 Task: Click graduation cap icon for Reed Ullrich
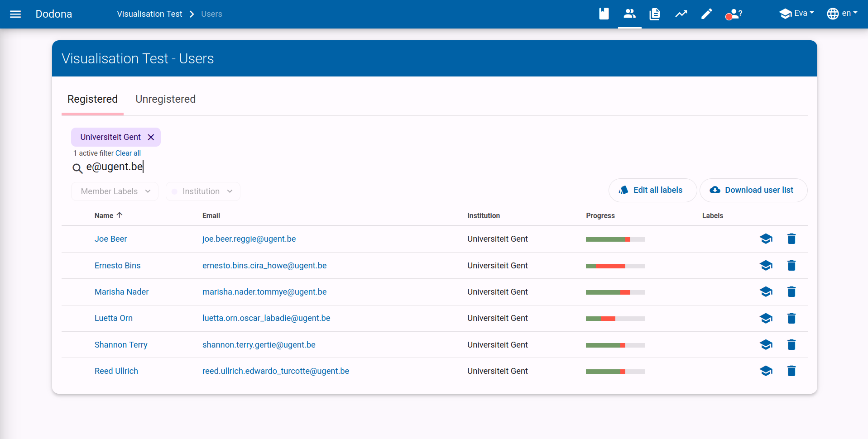(x=766, y=371)
